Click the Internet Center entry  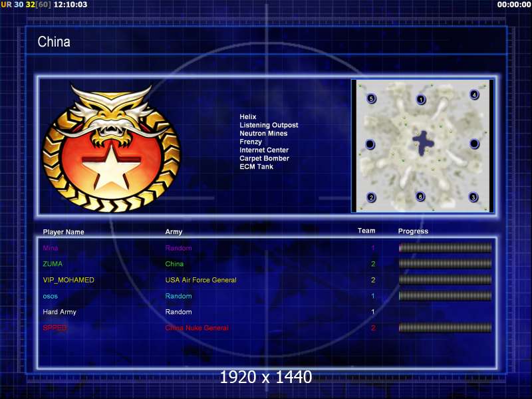(x=264, y=150)
